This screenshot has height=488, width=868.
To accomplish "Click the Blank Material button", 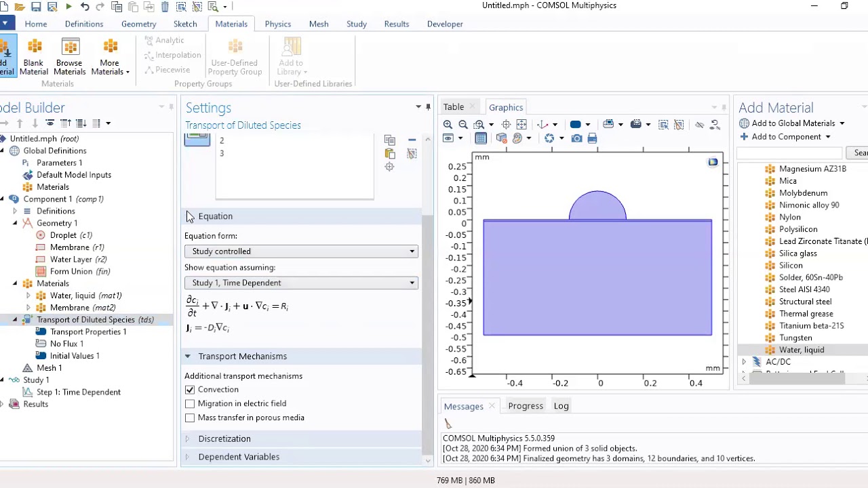I will [x=34, y=58].
